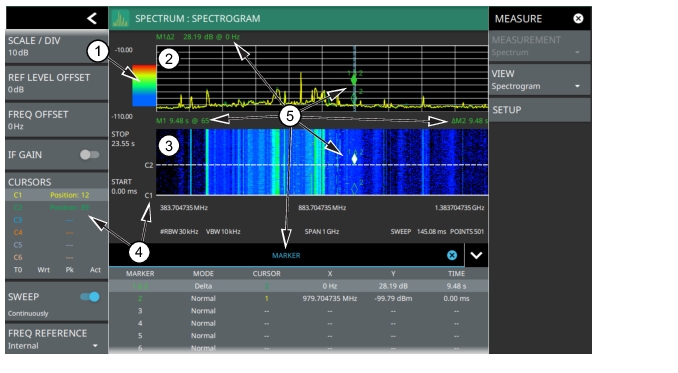Select cursor C2 row
Screen dimensions: 678x373
[x=57, y=207]
